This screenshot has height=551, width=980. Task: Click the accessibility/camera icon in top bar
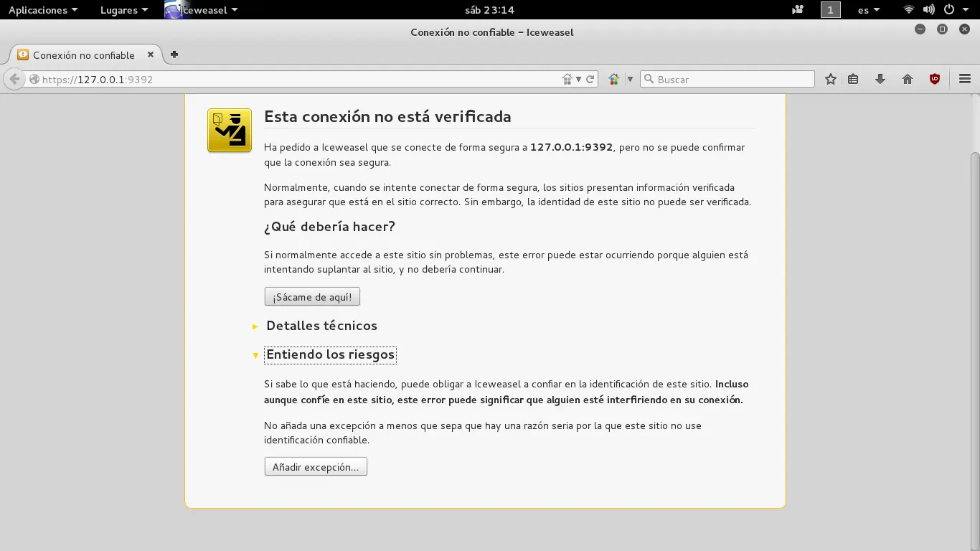tap(798, 10)
